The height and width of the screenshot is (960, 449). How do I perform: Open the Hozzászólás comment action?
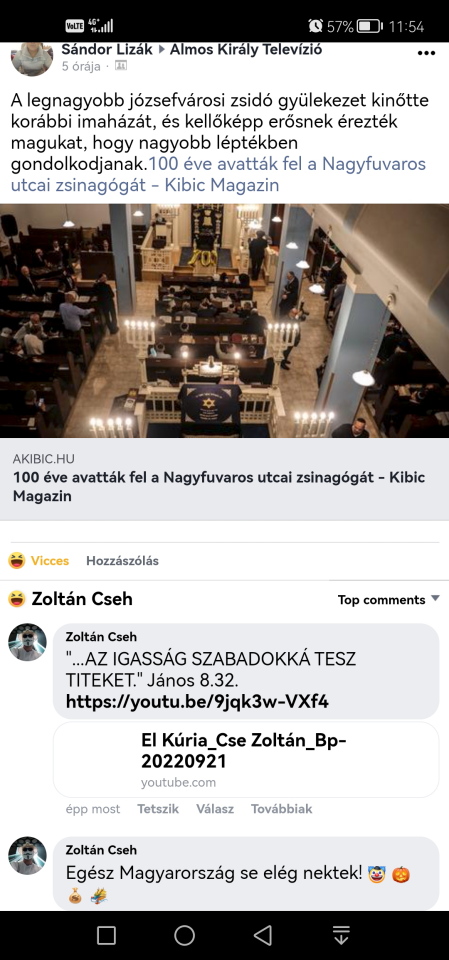point(122,561)
